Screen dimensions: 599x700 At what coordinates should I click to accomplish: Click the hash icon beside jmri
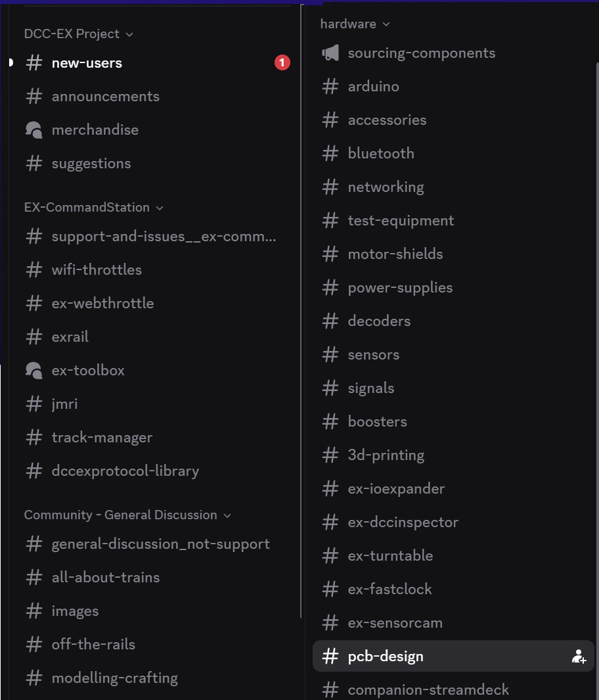click(x=34, y=404)
